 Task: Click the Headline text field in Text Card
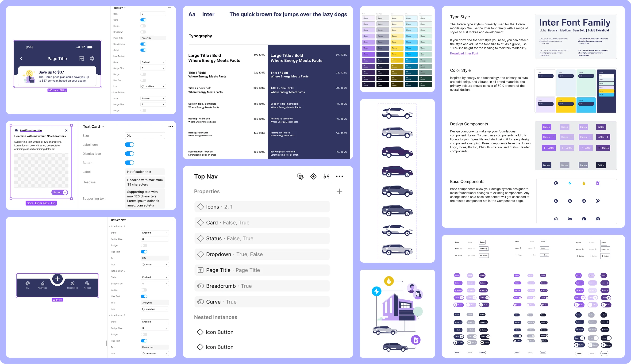tap(145, 182)
